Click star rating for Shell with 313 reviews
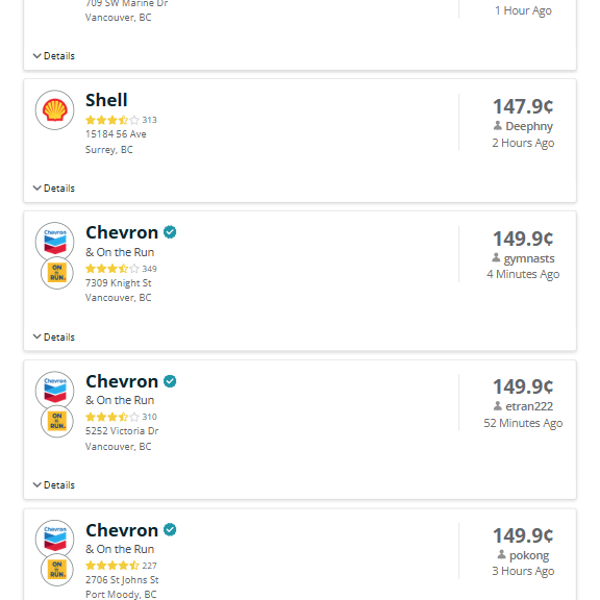Screen dimensions: 600x600 (112, 120)
